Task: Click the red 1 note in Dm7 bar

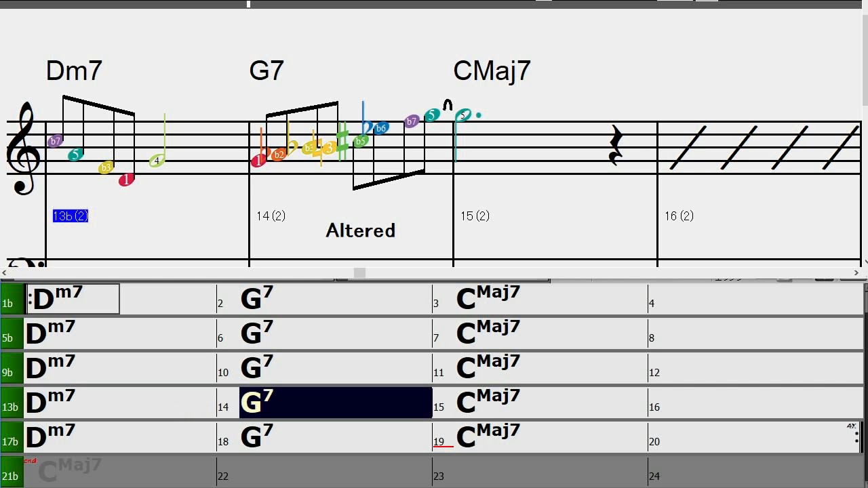Action: (x=126, y=180)
